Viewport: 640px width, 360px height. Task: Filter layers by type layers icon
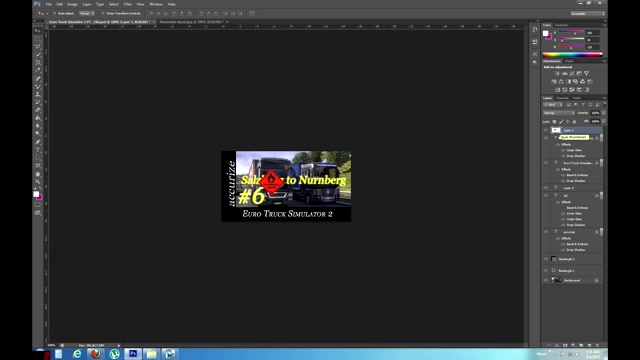(583, 105)
